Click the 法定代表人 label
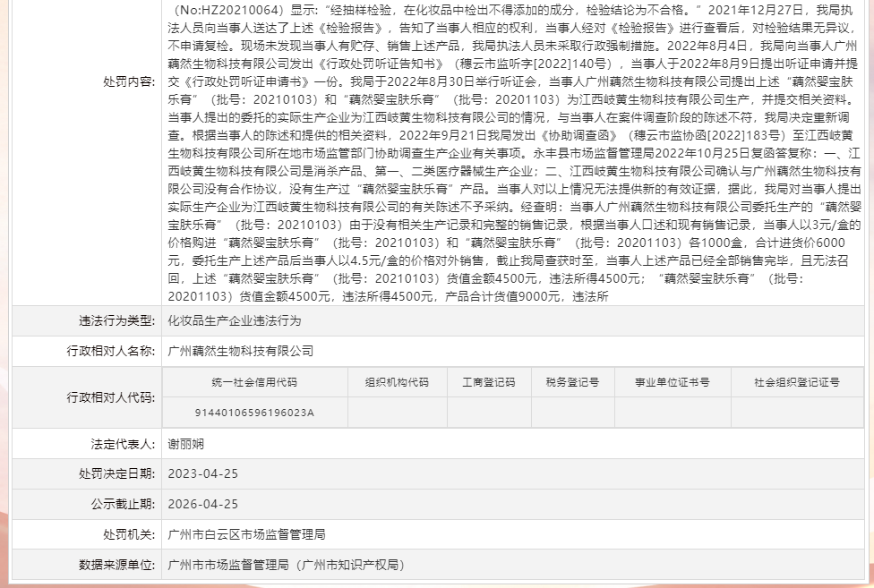 (123, 444)
